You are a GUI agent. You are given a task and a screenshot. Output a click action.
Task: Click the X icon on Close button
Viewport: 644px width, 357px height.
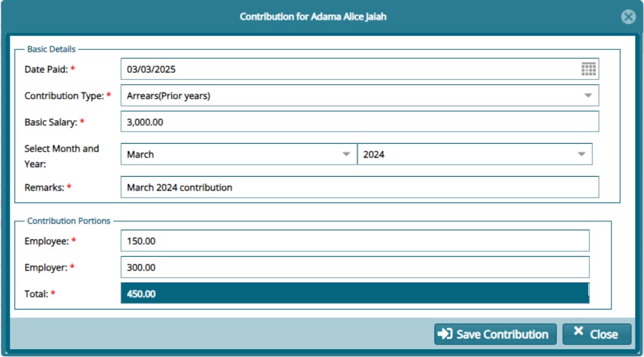pyautogui.click(x=577, y=333)
